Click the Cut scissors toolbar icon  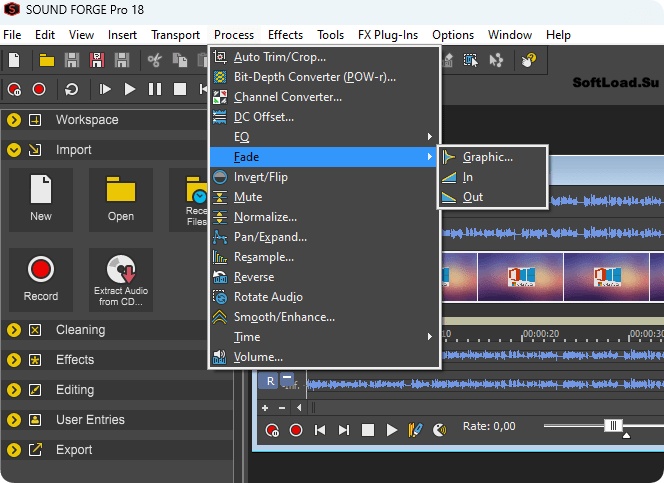pyautogui.click(x=154, y=60)
